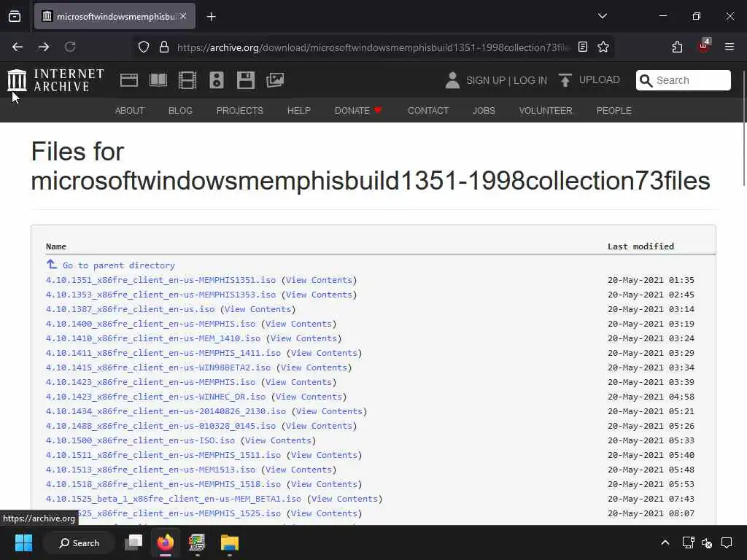Open the VOLUNTEER menu item
Screen dimensions: 747x560
click(546, 111)
